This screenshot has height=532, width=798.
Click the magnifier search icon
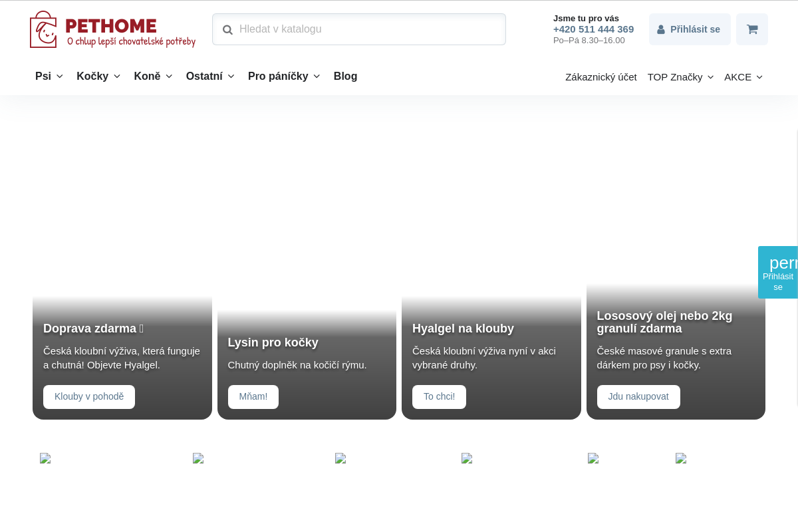click(x=227, y=30)
